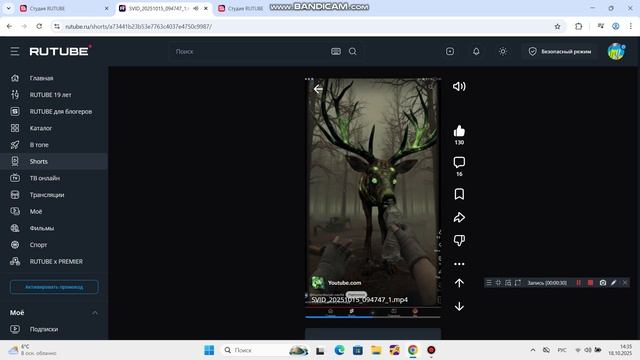Open taskbar weather widget

click(33, 350)
